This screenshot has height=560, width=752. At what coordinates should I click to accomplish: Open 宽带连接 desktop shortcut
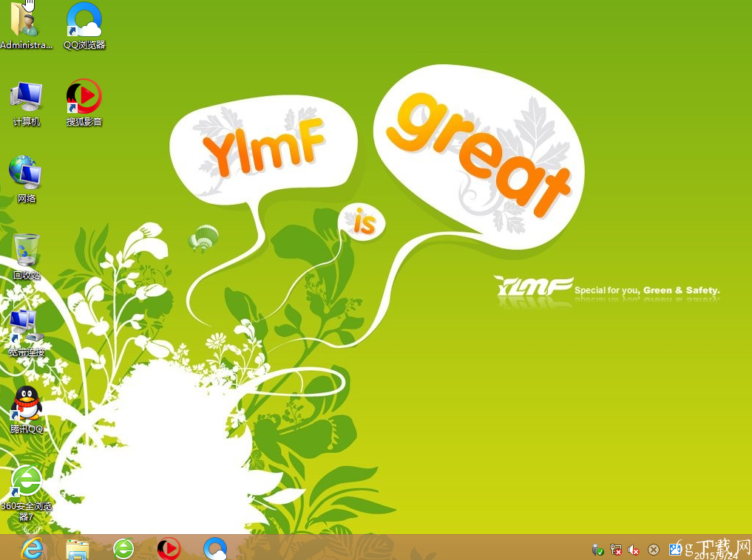(x=27, y=333)
